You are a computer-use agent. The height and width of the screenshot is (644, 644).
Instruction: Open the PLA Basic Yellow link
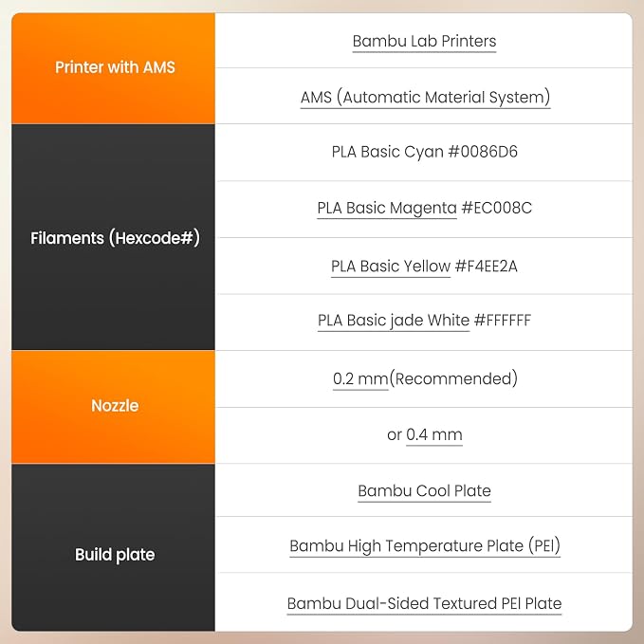(391, 267)
